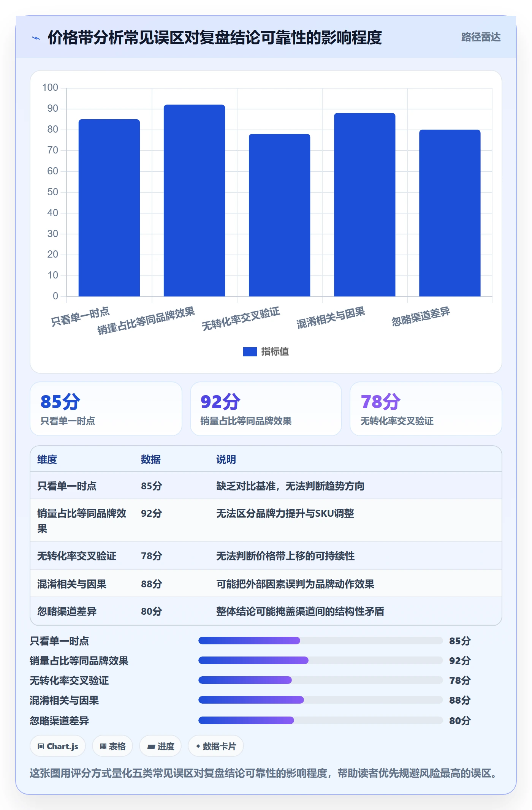Click table cell 缺乏对比基准，无法判断趋势方向
This screenshot has width=532, height=810.
290,486
